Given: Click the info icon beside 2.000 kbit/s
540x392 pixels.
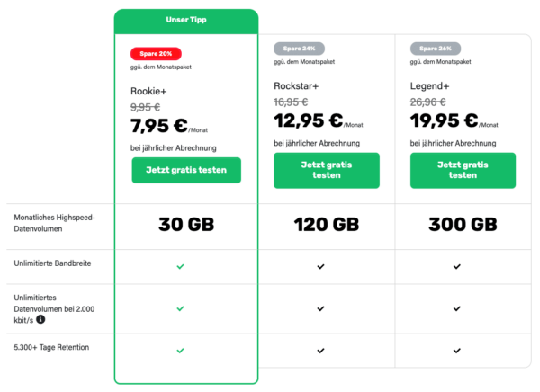Looking at the screenshot, I should click(x=40, y=318).
